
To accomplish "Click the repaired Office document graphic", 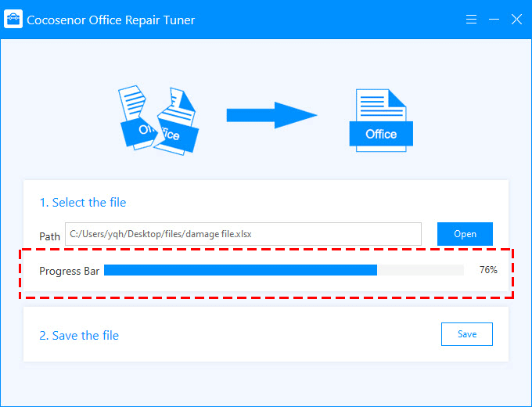I will pyautogui.click(x=381, y=121).
